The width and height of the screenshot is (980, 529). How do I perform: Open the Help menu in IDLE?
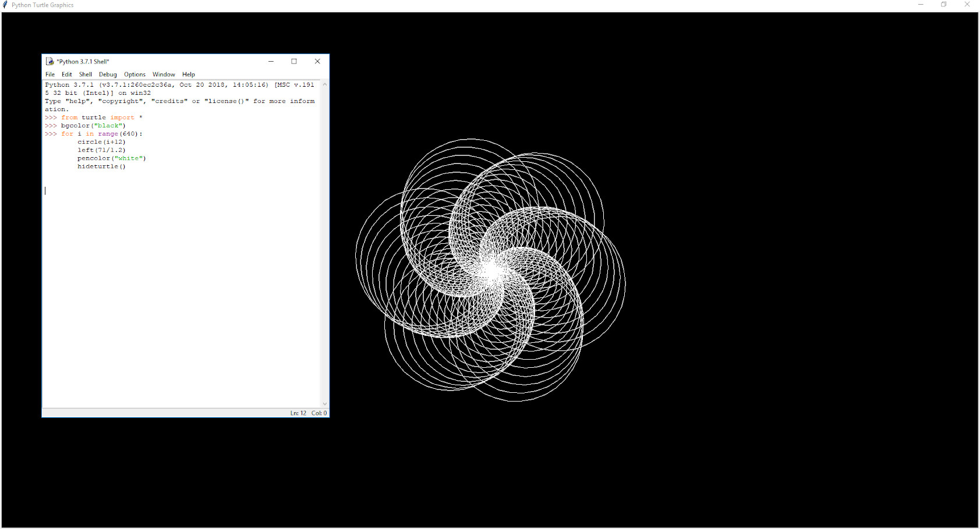(188, 74)
